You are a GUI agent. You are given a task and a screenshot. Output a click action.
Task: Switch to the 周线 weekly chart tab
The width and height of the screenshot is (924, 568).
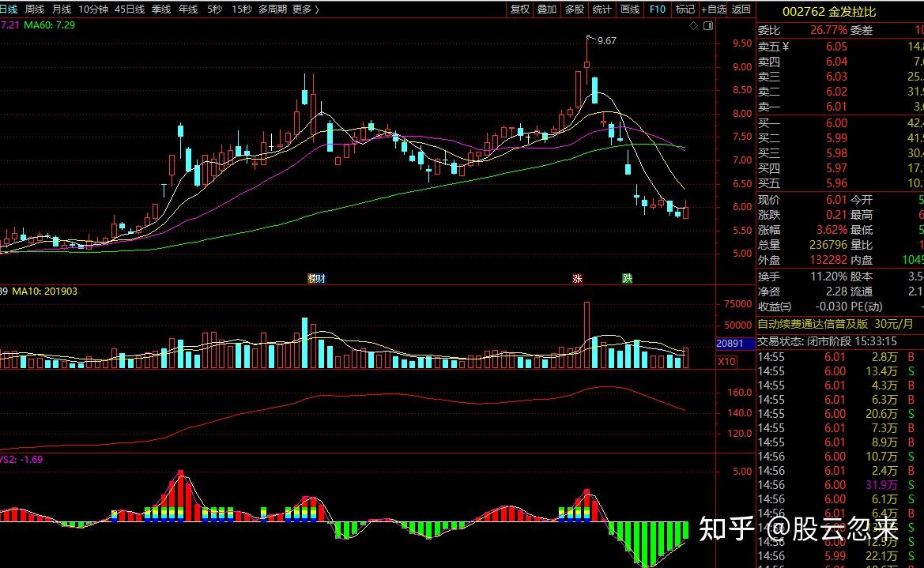coord(35,9)
